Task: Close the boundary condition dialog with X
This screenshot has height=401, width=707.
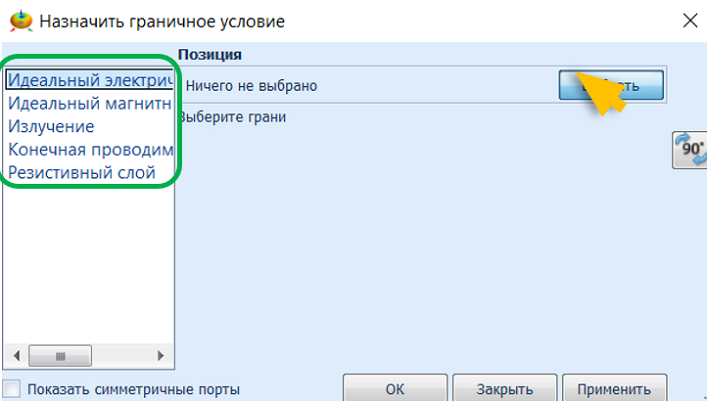Action: coord(689,19)
